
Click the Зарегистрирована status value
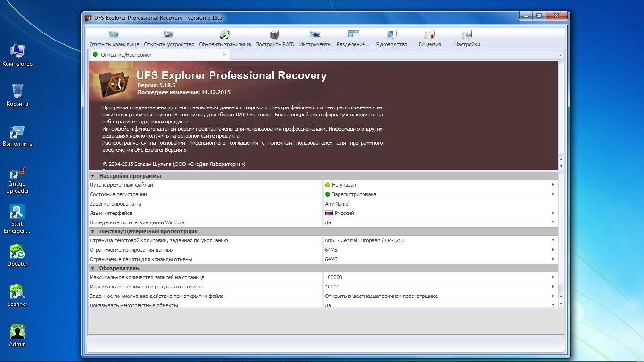(x=354, y=194)
